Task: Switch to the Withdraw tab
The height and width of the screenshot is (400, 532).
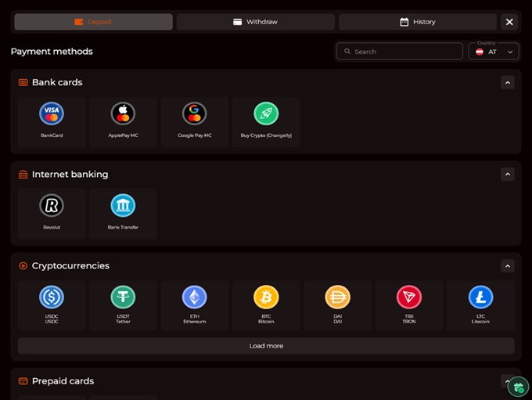Action: [255, 22]
